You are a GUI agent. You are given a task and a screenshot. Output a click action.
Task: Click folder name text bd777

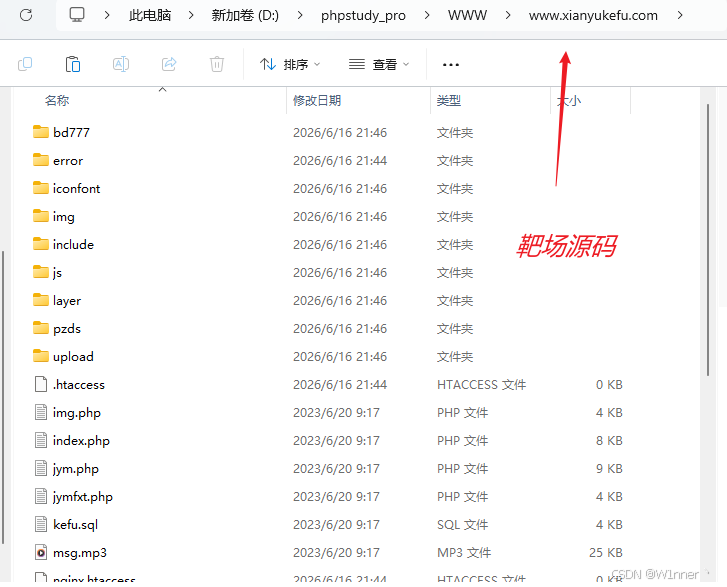tap(71, 133)
